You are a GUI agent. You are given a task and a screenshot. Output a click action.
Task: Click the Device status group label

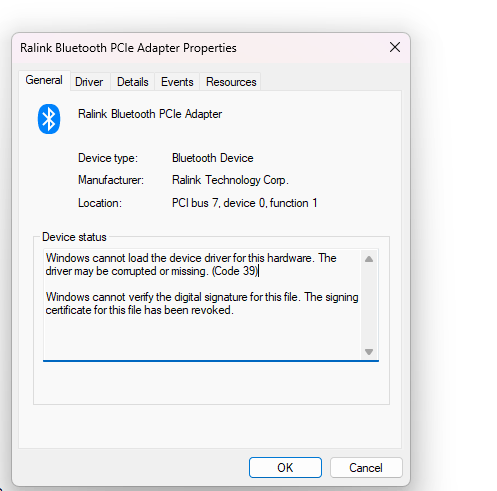[x=74, y=237]
